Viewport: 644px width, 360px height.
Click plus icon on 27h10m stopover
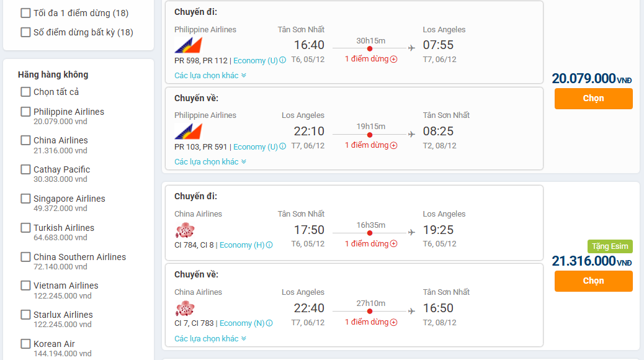(x=393, y=322)
